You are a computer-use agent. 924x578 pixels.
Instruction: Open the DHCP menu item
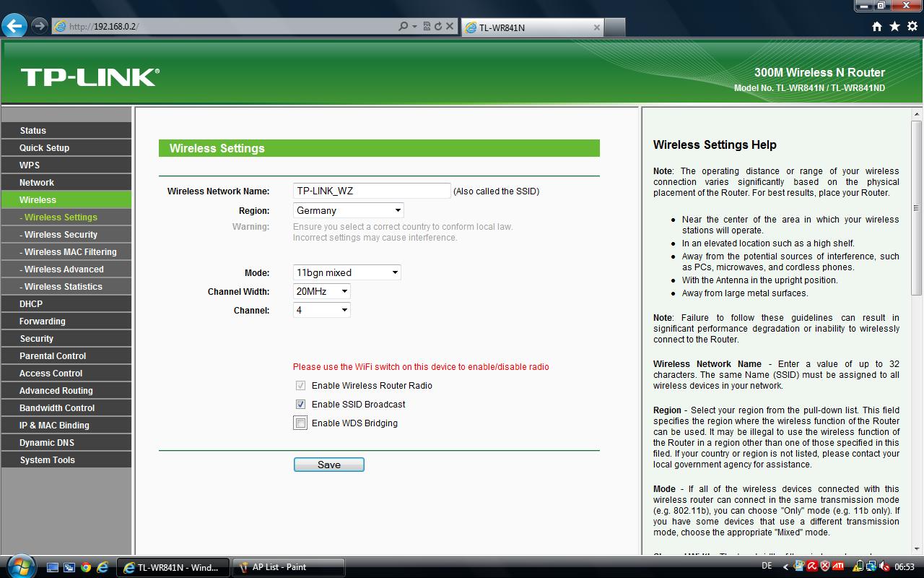pyautogui.click(x=66, y=303)
